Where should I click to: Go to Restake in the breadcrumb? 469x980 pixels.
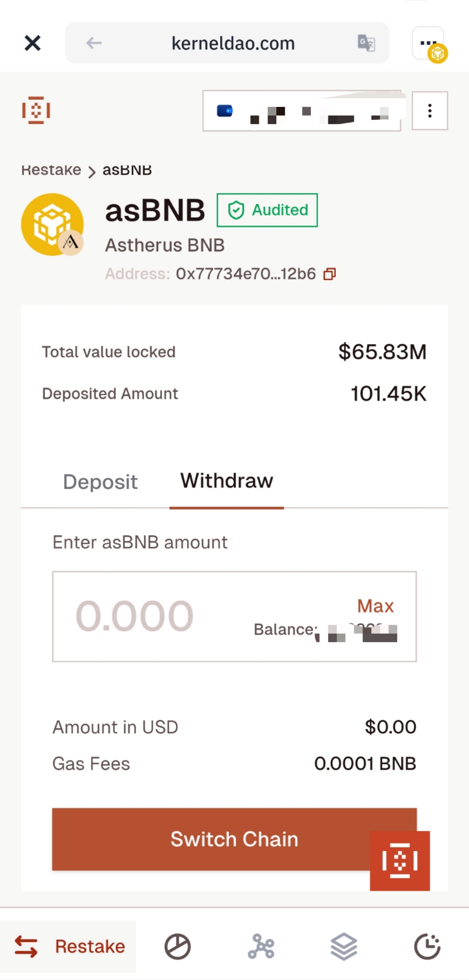[x=51, y=170]
